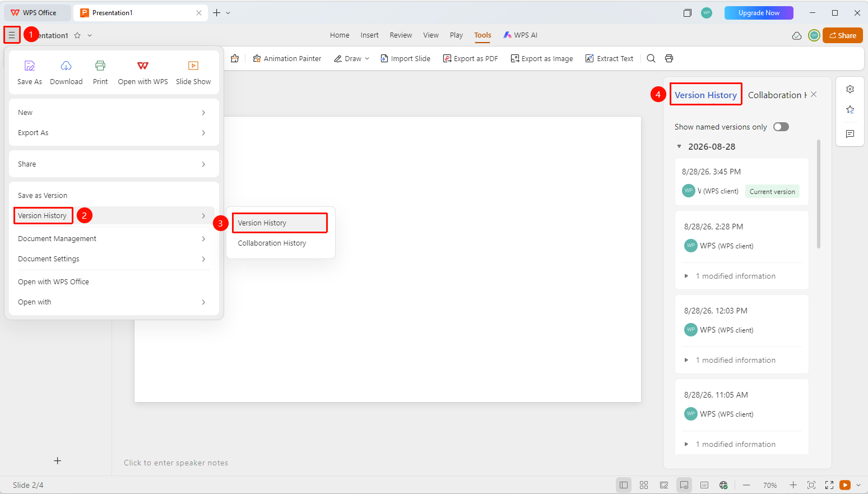Viewport: 868px width, 494px height.
Task: Click the spell check globe icon
Action: (723, 485)
